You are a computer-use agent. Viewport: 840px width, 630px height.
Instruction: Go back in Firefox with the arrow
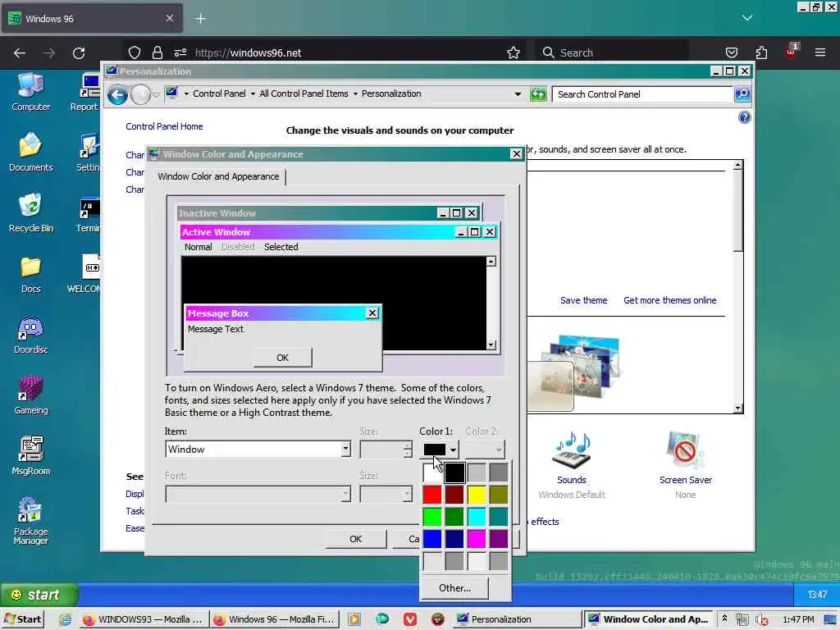[20, 52]
